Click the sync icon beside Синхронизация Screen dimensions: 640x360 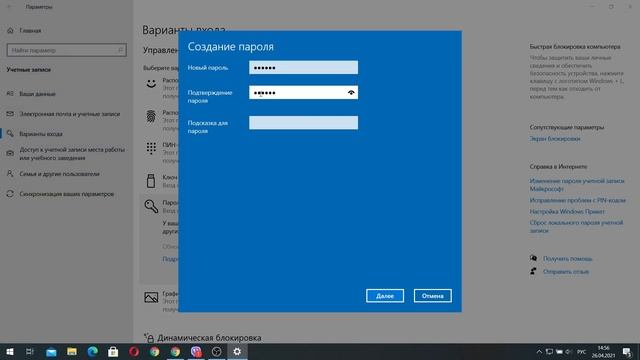pyautogui.click(x=10, y=194)
